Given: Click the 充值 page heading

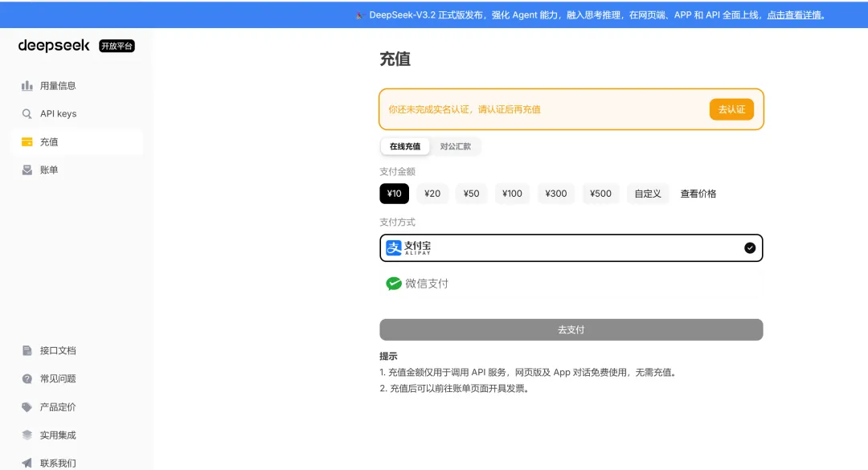Looking at the screenshot, I should pos(395,59).
